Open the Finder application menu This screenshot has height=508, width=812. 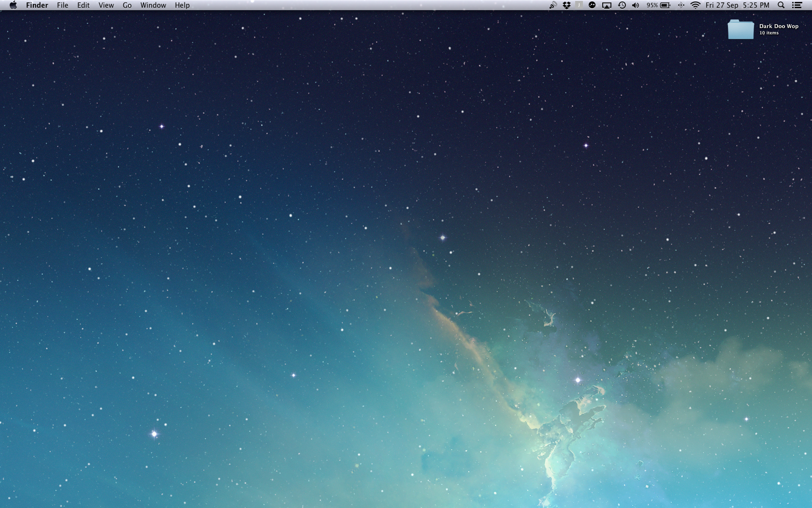pos(37,5)
